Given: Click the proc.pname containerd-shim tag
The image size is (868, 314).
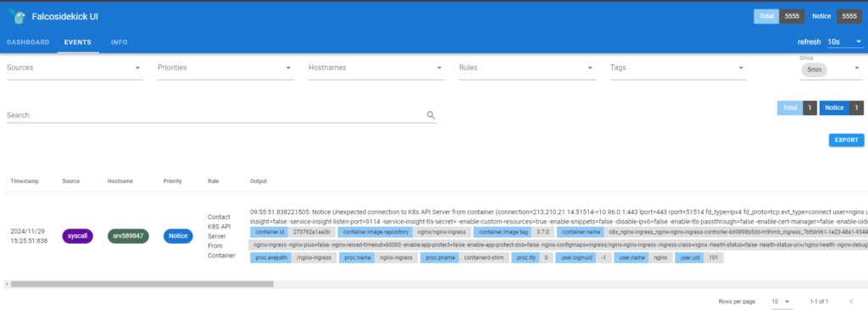Looking at the screenshot, I should [x=464, y=257].
